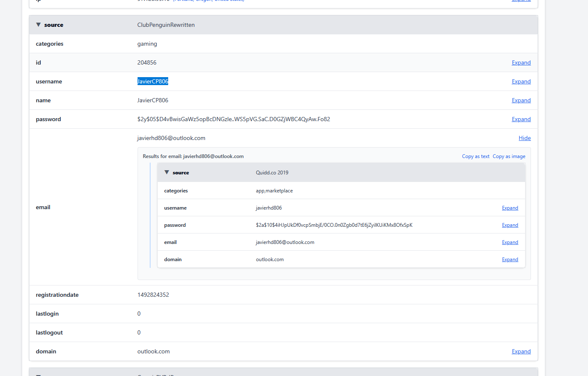Collapse the Quidd.co 2019 source triangle
This screenshot has height=376, width=588.
coord(167,172)
